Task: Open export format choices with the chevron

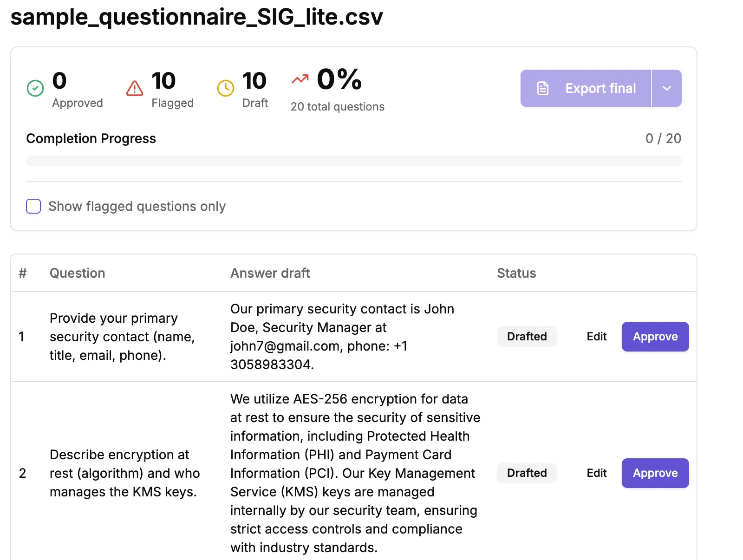Action: (667, 88)
